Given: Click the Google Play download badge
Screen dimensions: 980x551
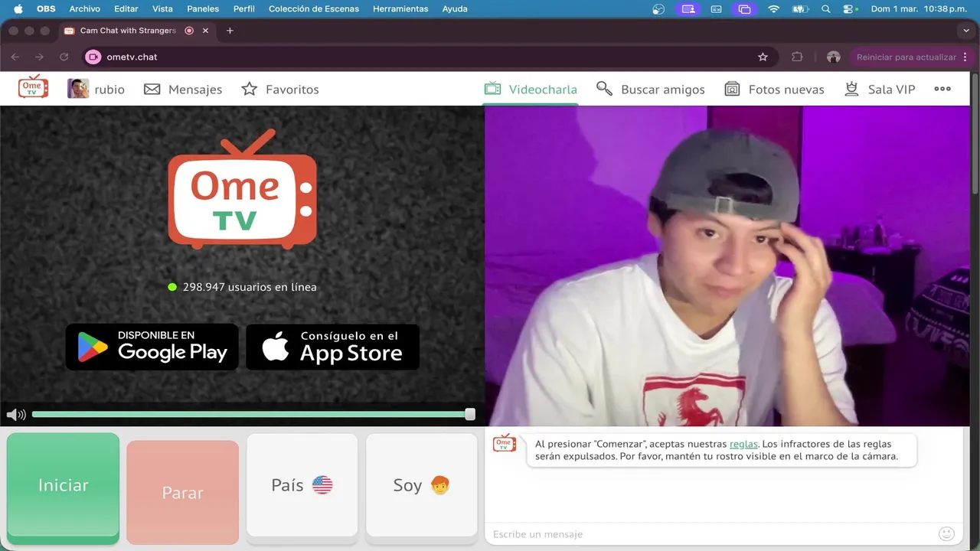Looking at the screenshot, I should pyautogui.click(x=152, y=347).
